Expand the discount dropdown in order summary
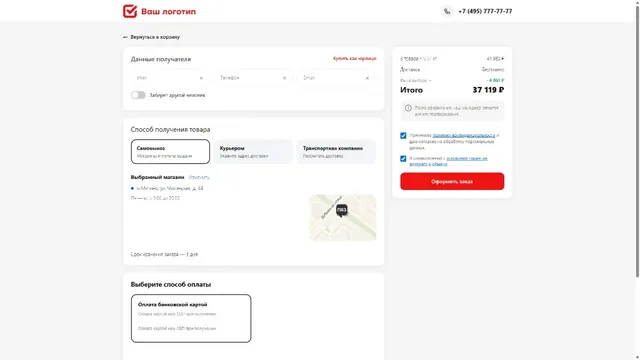The height and width of the screenshot is (360, 640). tap(430, 81)
